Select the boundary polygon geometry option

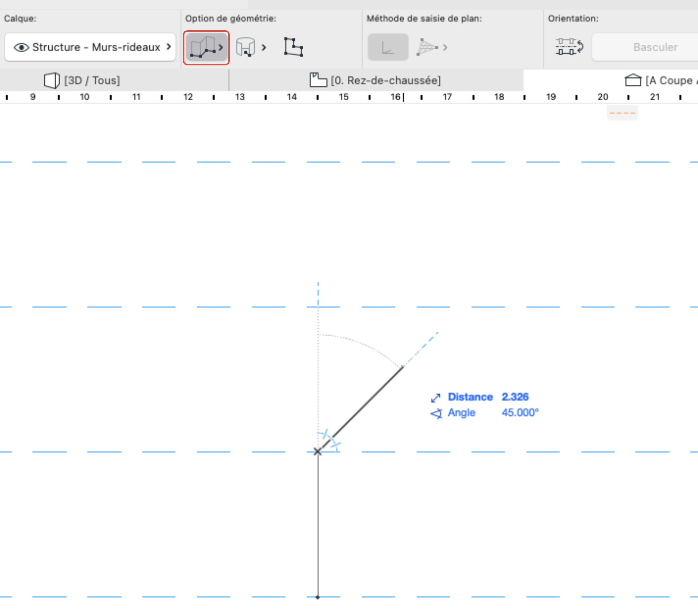(x=293, y=47)
